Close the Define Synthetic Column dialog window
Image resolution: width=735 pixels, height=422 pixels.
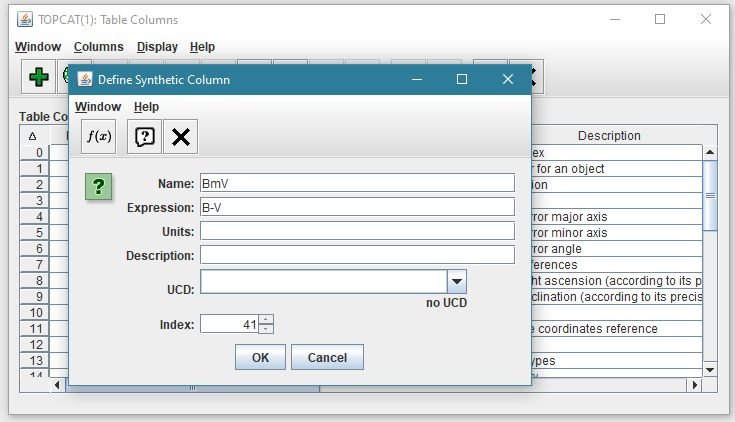pyautogui.click(x=508, y=79)
